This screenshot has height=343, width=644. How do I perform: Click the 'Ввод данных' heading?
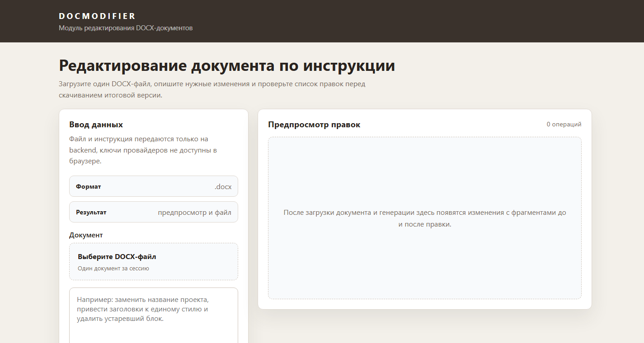click(96, 125)
